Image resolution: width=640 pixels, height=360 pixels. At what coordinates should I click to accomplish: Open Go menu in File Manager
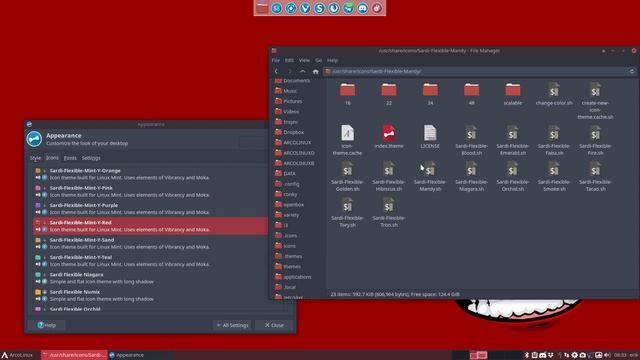[x=318, y=60]
